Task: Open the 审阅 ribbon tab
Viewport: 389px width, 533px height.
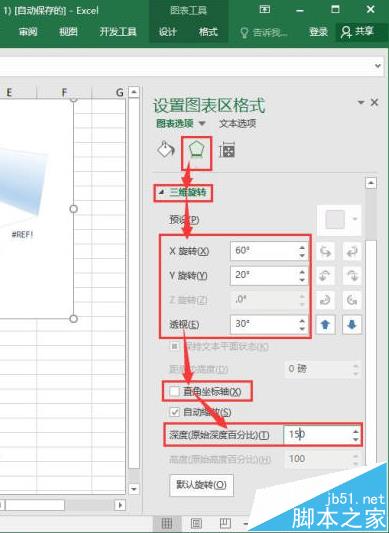Action: (x=28, y=32)
